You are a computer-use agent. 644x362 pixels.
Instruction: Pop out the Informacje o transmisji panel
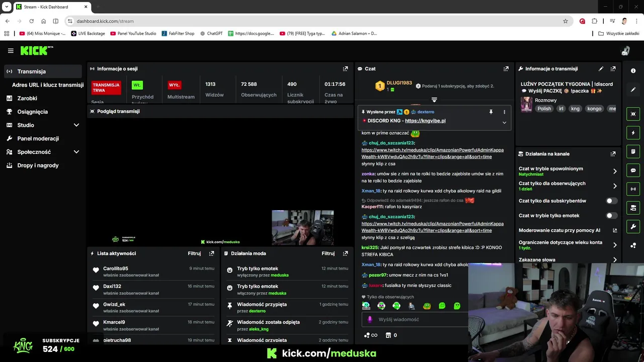[x=613, y=69]
